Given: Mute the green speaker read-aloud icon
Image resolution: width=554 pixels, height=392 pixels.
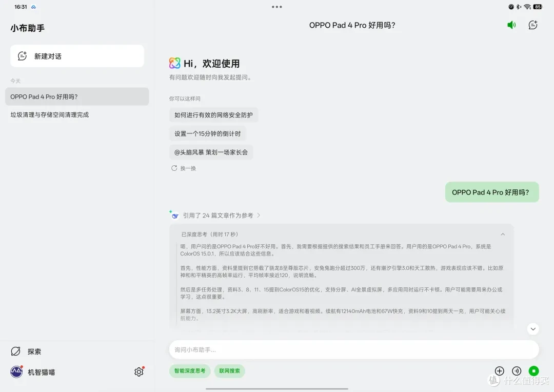Looking at the screenshot, I should [x=511, y=25].
